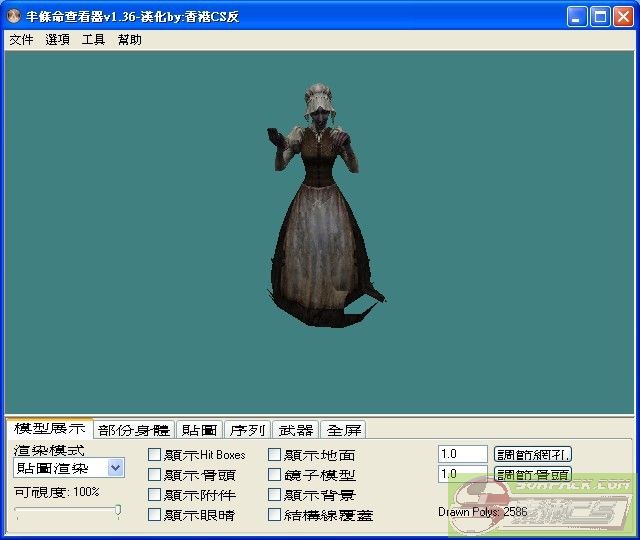Image resolution: width=640 pixels, height=540 pixels.
Task: Click the 調節網孔 button
Action: point(533,454)
